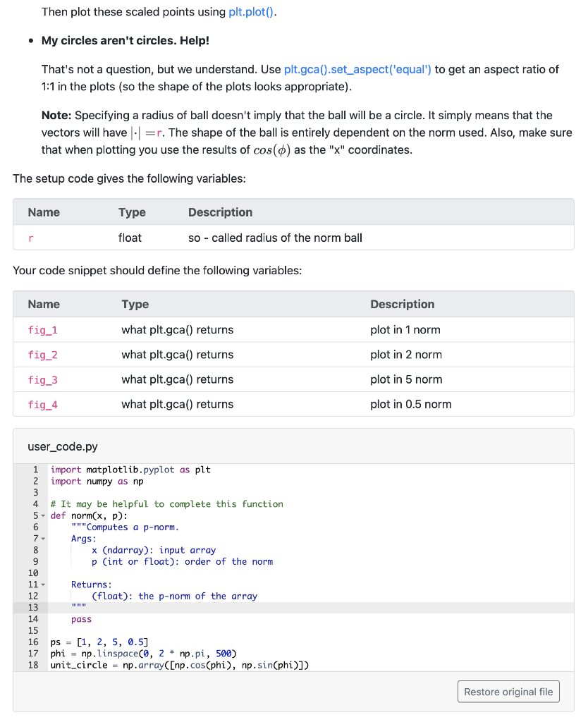The height and width of the screenshot is (722, 588).
Task: Click the 'Description' header of the fig table
Action: [403, 304]
